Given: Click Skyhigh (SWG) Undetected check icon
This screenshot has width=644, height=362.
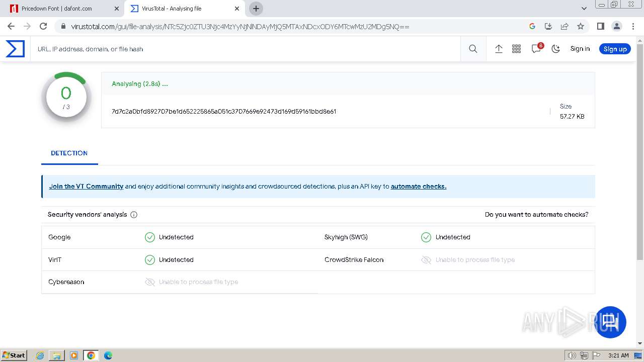Looking at the screenshot, I should tap(426, 237).
